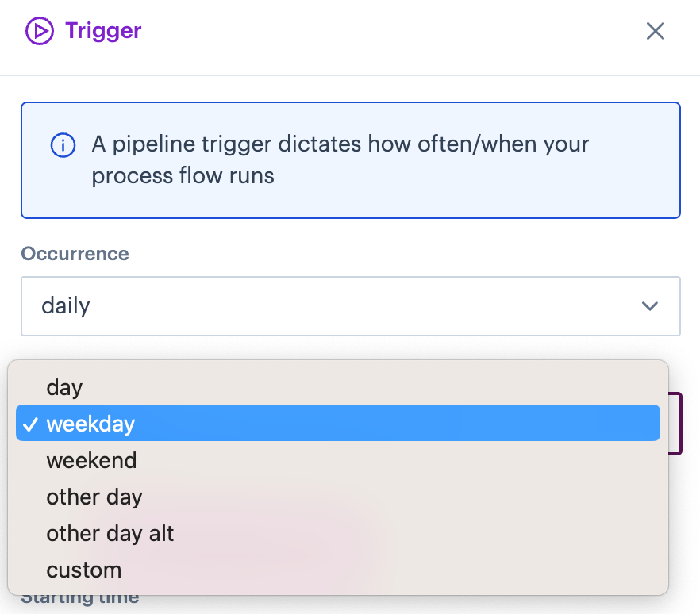Image resolution: width=700 pixels, height=614 pixels.
Task: Click the Trigger heading text
Action: coord(103,32)
